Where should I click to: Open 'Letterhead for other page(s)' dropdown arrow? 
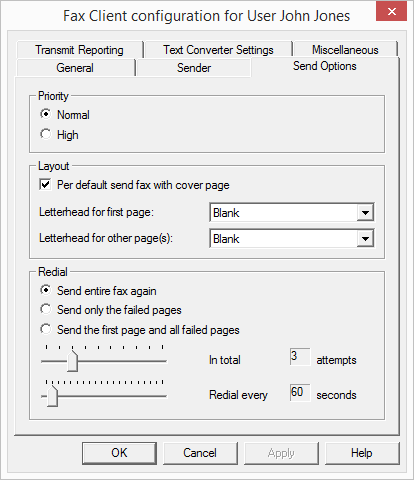(x=365, y=238)
